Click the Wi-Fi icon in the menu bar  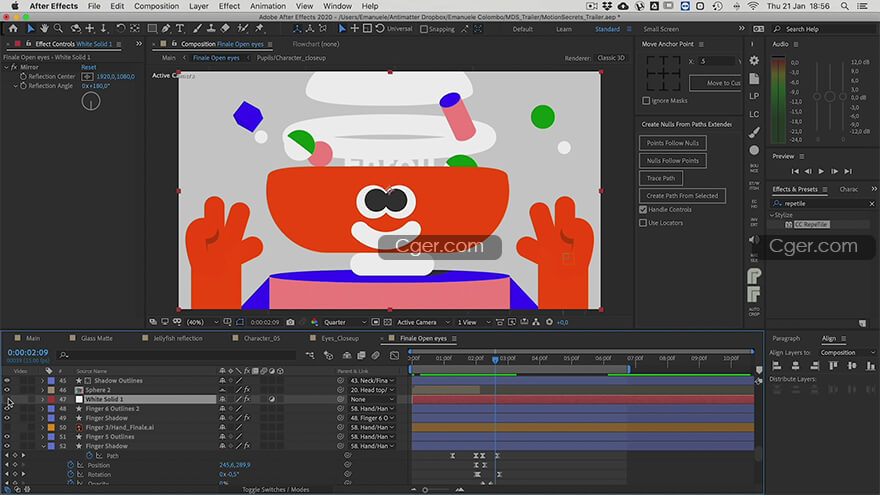[753, 6]
